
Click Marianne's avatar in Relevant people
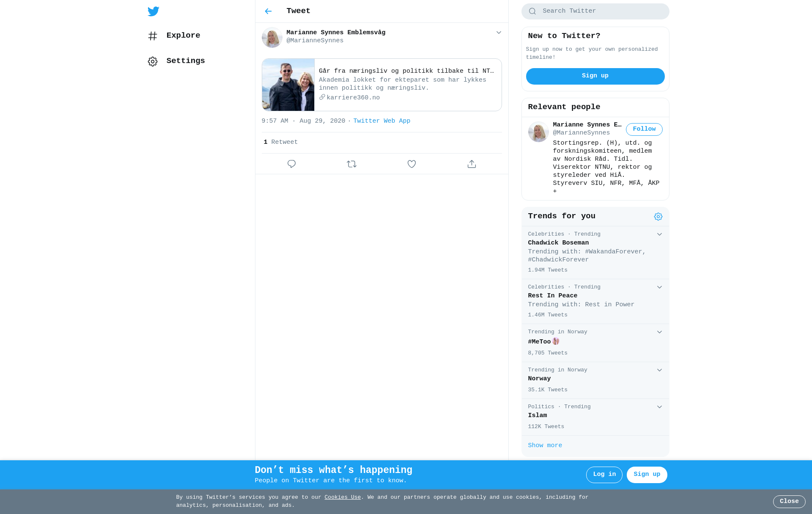538,132
